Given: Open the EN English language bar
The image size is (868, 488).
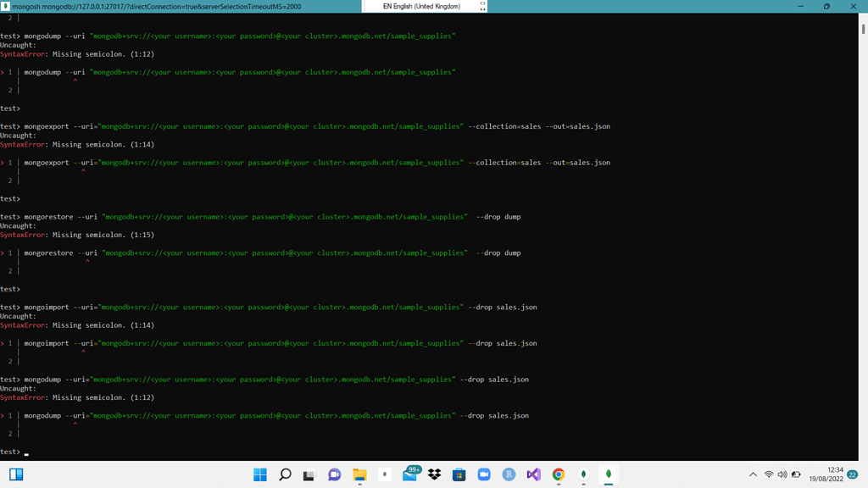Looking at the screenshot, I should (421, 6).
